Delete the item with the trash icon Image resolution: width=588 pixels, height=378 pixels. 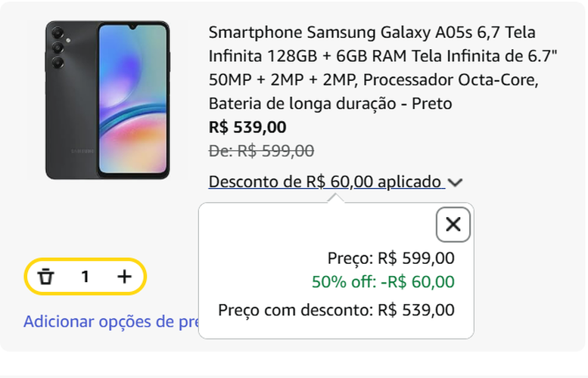[46, 277]
